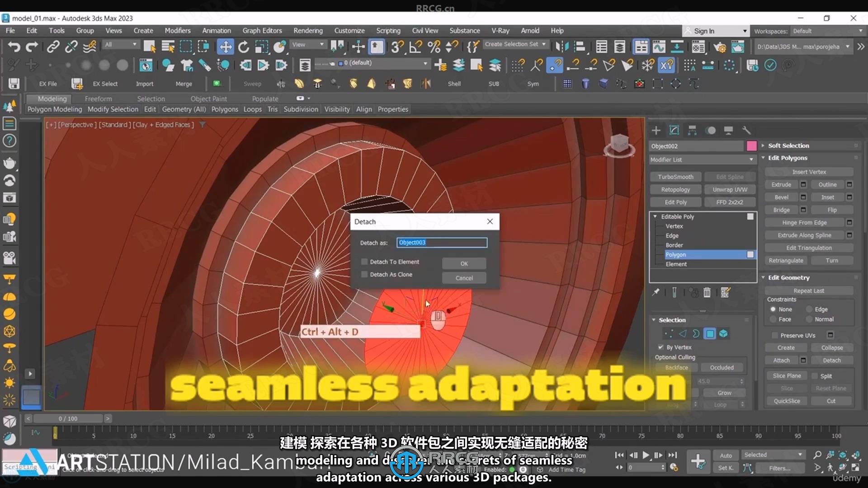The image size is (868, 488).
Task: Toggle the 3D Snaps icon
Action: [x=397, y=47]
